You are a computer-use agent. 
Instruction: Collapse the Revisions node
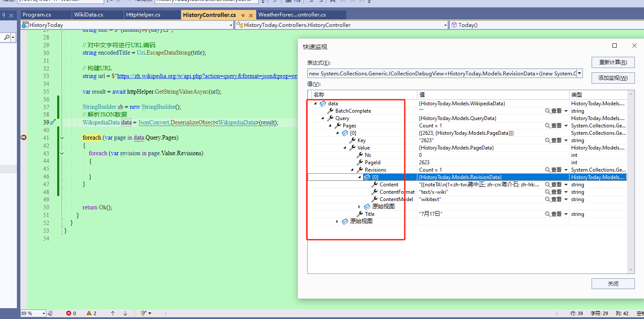(x=352, y=170)
